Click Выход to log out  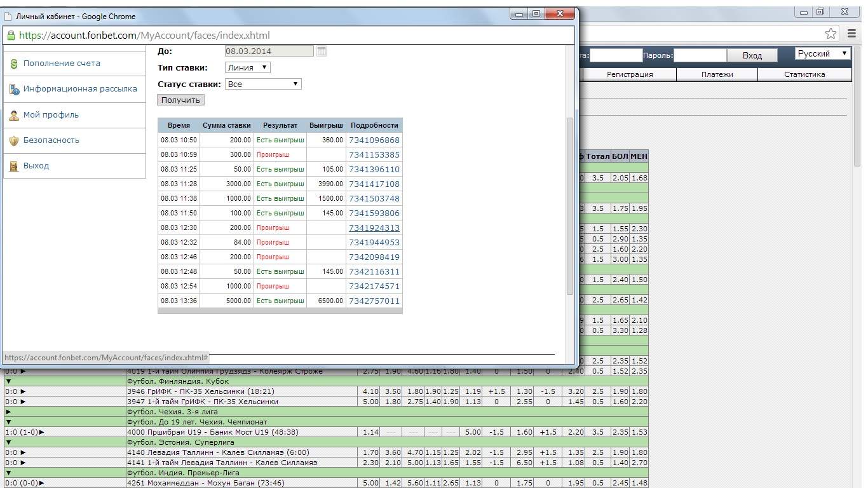[x=36, y=166]
